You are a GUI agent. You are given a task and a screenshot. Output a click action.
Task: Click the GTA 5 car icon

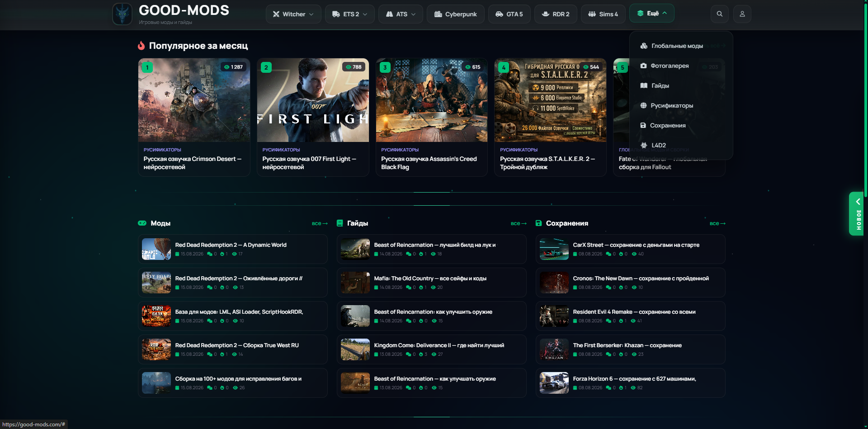pyautogui.click(x=499, y=14)
